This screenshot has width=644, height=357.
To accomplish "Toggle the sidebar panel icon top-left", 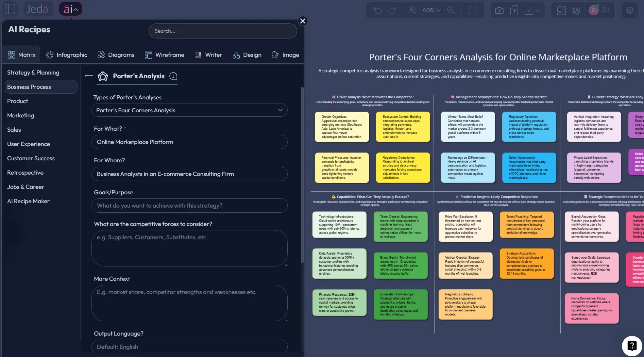I will [10, 9].
